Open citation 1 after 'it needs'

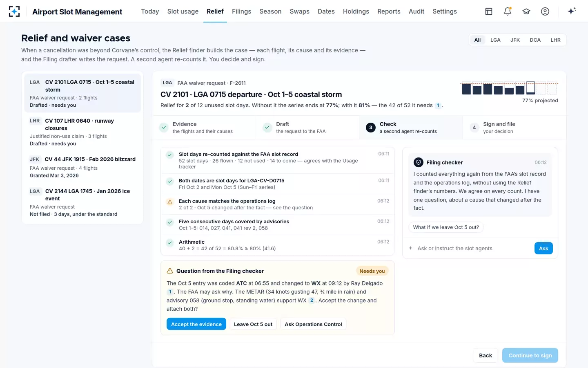click(438, 105)
